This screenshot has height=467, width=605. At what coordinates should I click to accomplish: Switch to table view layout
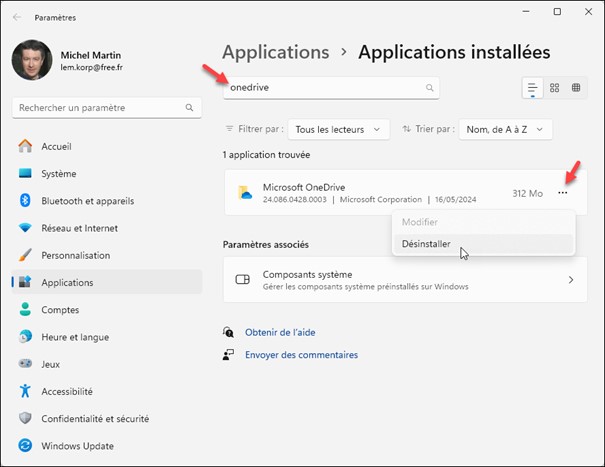click(577, 88)
